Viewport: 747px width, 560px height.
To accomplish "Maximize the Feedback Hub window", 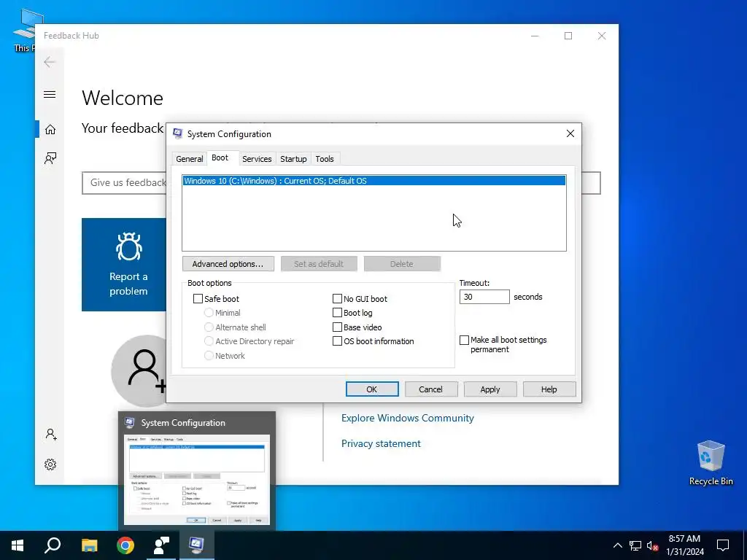I will [568, 36].
